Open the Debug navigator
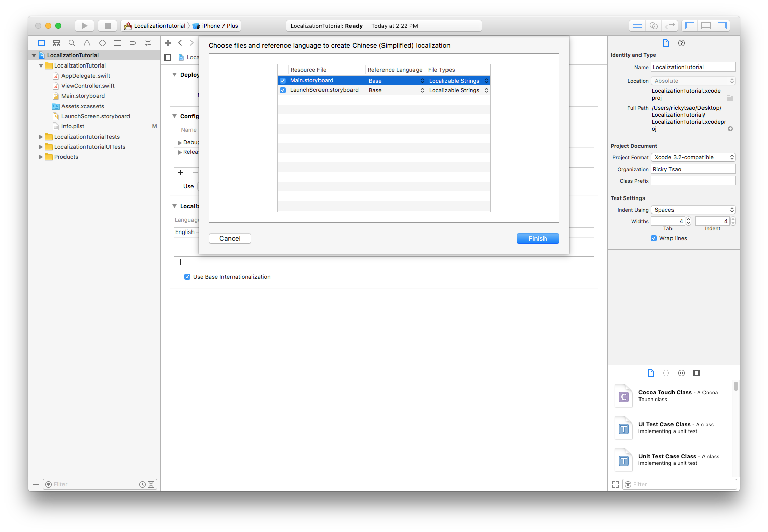Image resolution: width=768 pixels, height=532 pixels. click(117, 43)
